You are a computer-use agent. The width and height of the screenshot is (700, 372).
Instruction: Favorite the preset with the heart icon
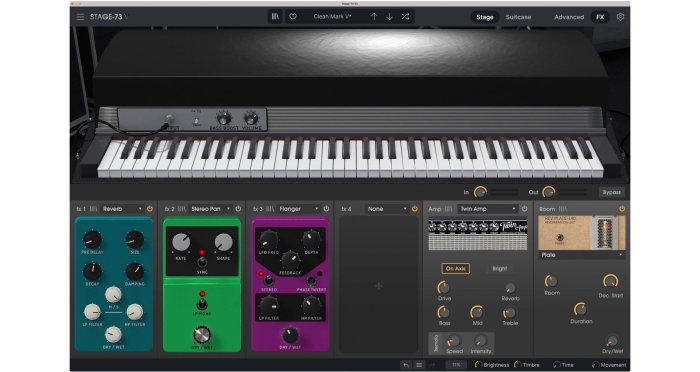click(293, 17)
